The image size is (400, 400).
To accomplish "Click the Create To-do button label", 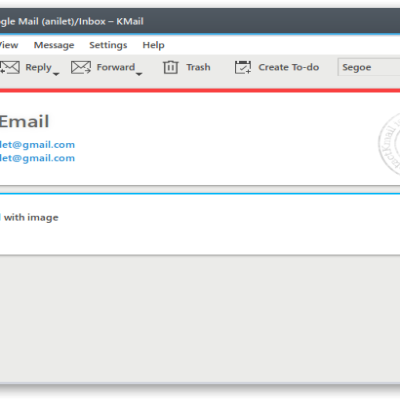I will [289, 67].
